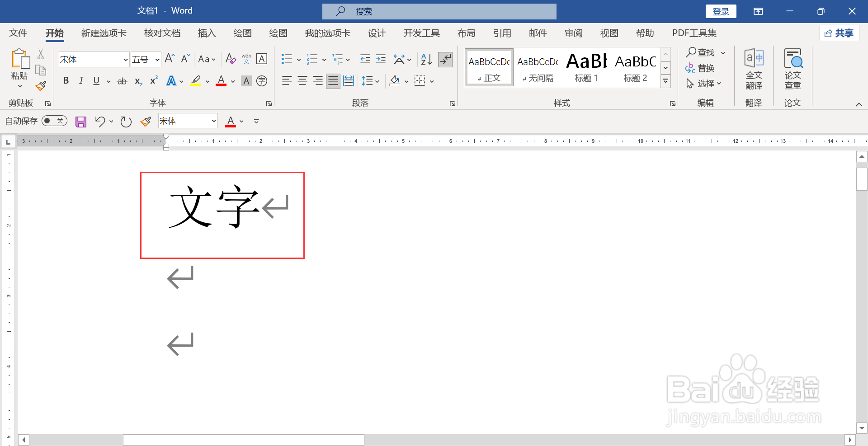Decrease paragraph indent
The height and width of the screenshot is (446, 868).
pos(365,59)
